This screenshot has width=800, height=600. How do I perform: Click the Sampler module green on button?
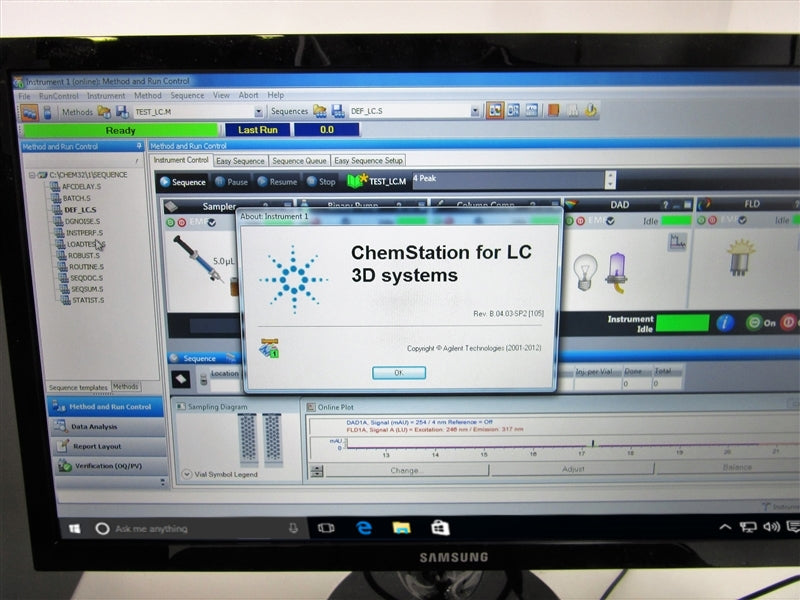pyautogui.click(x=170, y=222)
